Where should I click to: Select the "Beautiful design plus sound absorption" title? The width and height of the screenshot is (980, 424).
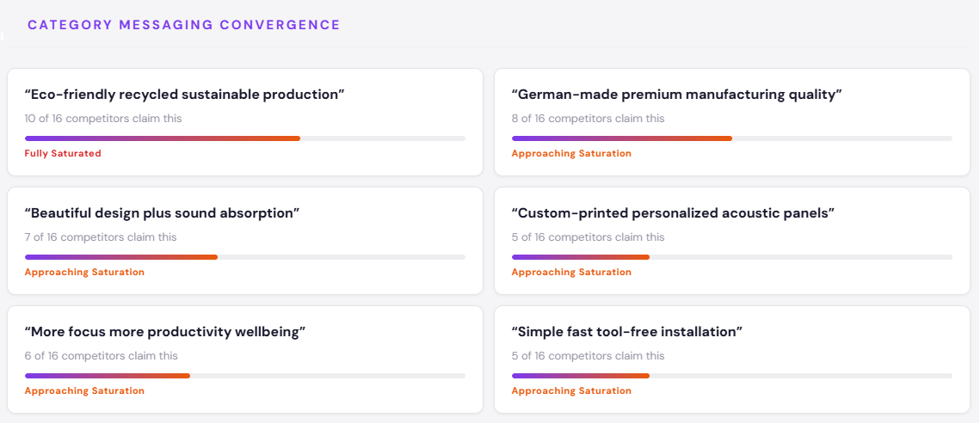pos(162,213)
